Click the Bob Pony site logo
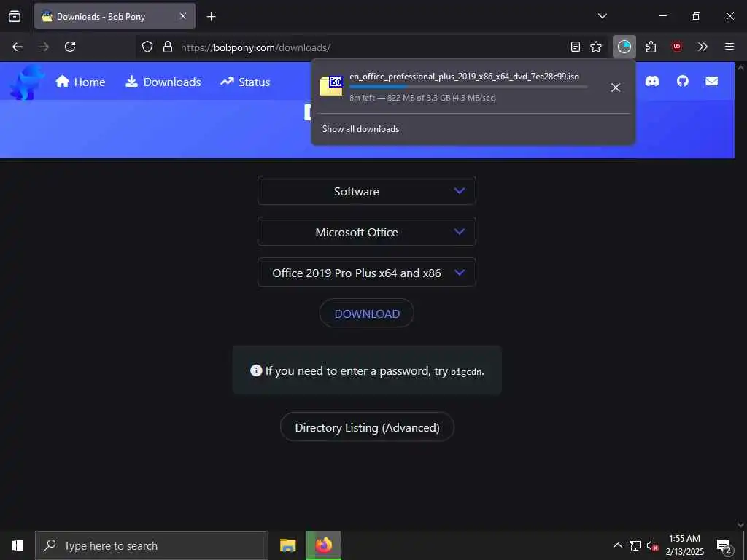 tap(27, 82)
